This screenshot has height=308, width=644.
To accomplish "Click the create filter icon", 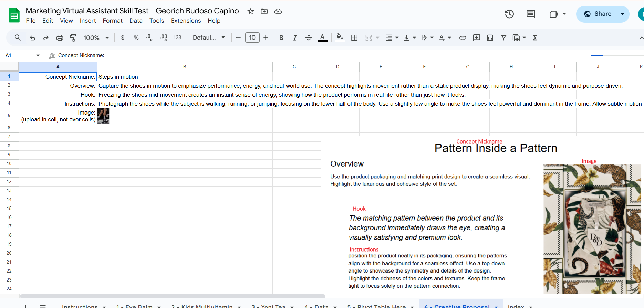I will point(503,38).
